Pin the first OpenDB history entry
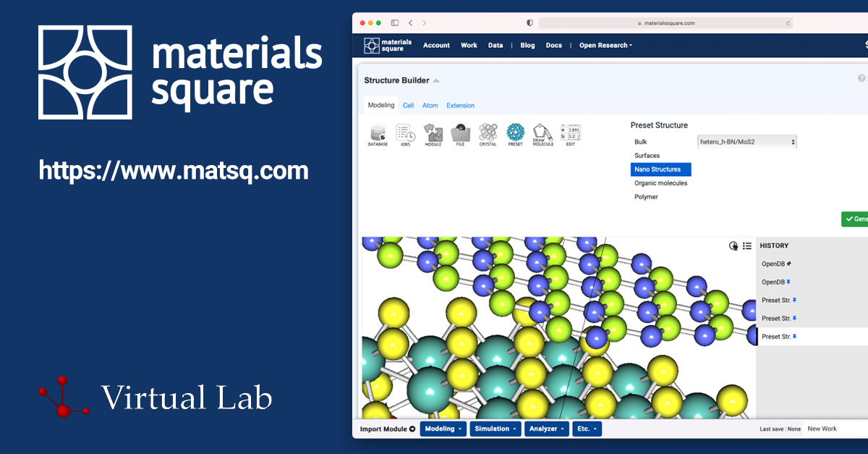This screenshot has width=868, height=454. tap(788, 264)
